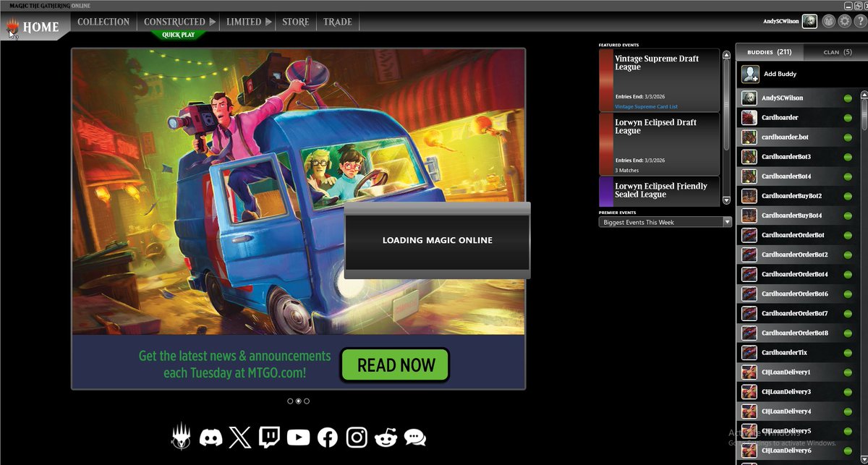This screenshot has height=465, width=868.
Task: Click the CardhoarderOrderBot4 buddy avatar
Action: click(749, 274)
